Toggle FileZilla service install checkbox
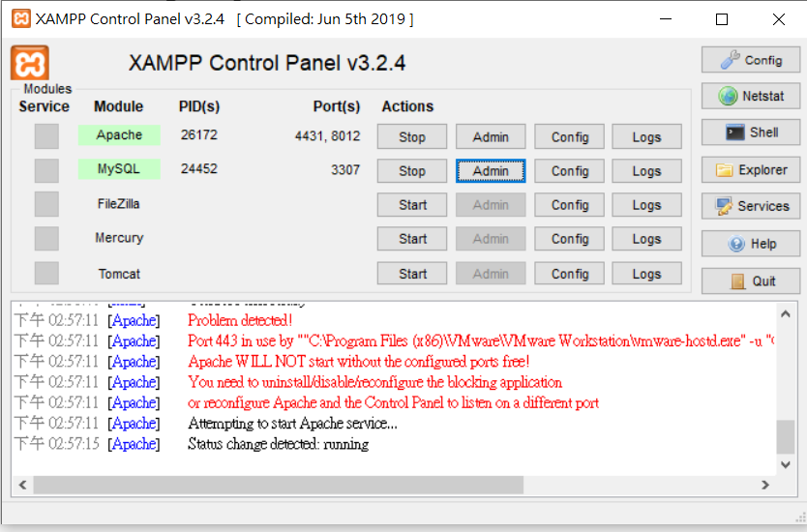The width and height of the screenshot is (807, 532). (x=46, y=204)
